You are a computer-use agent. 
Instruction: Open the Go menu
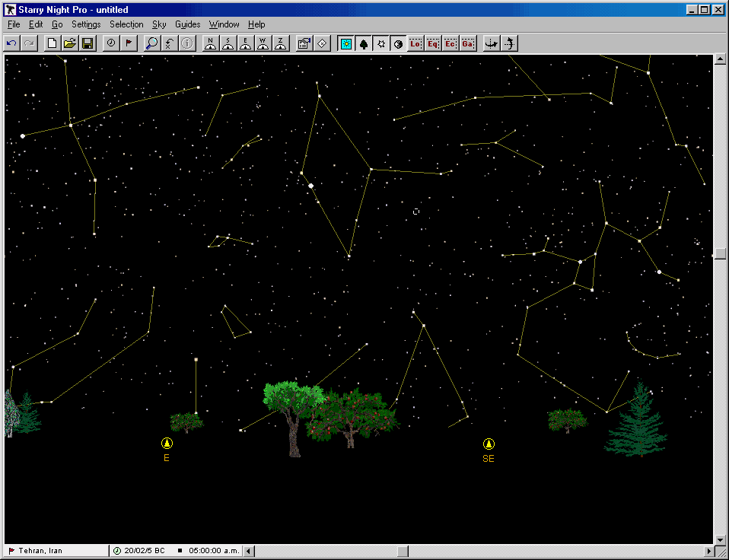pyautogui.click(x=57, y=24)
